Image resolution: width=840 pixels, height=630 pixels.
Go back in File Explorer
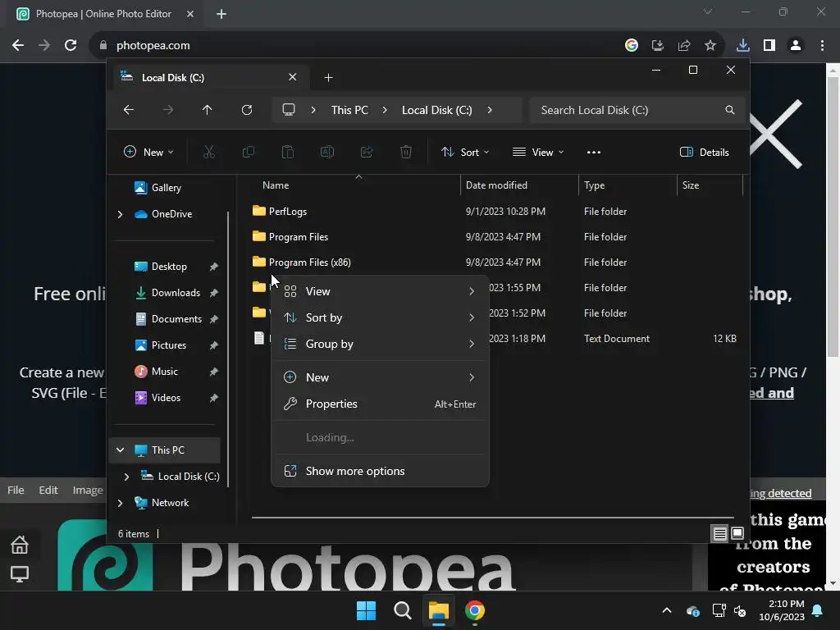click(129, 110)
